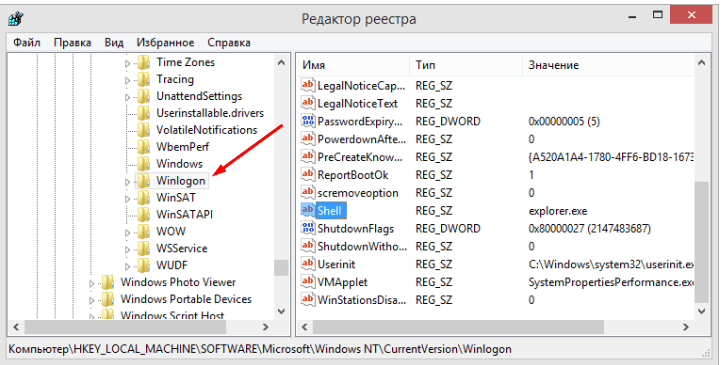Viewport: 721px width, 365px height.
Task: Click tree pane horizontal scroll left arrow
Action: tap(16, 327)
